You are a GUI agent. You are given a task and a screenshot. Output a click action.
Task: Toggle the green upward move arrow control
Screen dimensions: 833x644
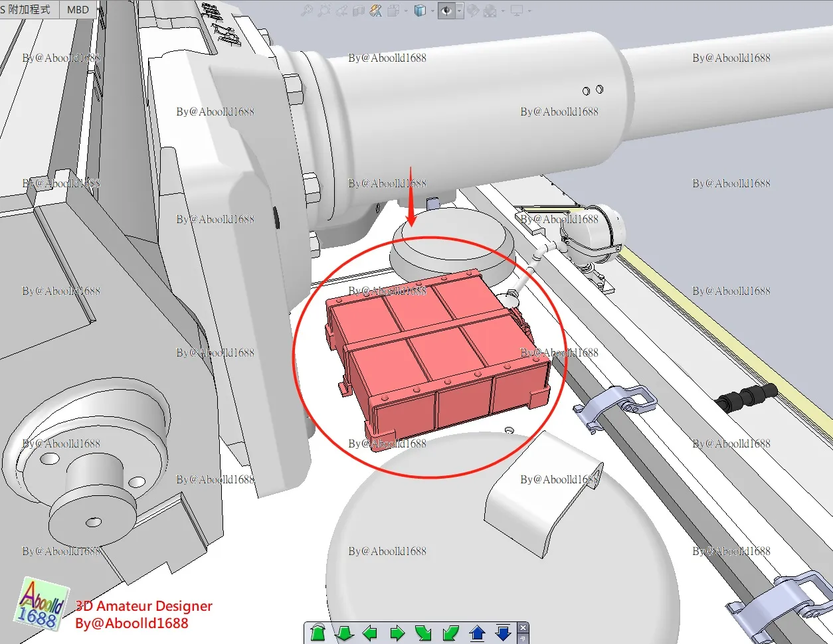coord(319,633)
